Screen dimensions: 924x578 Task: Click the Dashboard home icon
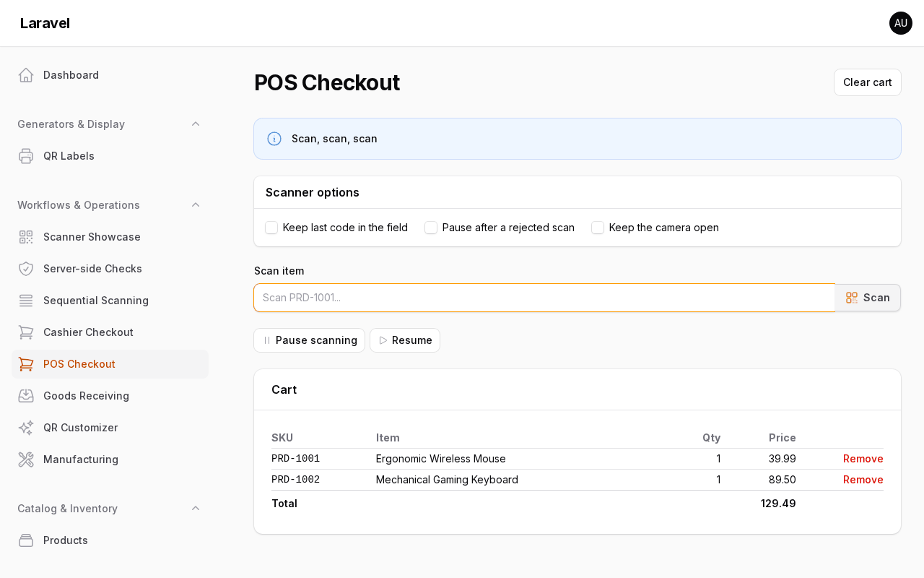[26, 75]
